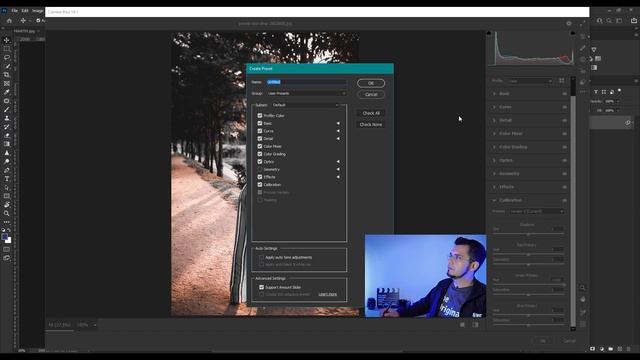
Task: Open the profile browser grid icon
Action: click(x=562, y=81)
